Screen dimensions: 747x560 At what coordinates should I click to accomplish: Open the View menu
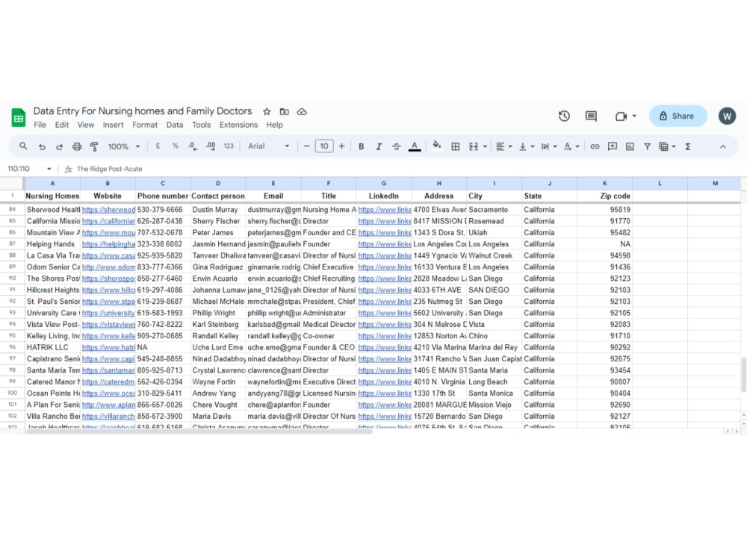point(86,125)
